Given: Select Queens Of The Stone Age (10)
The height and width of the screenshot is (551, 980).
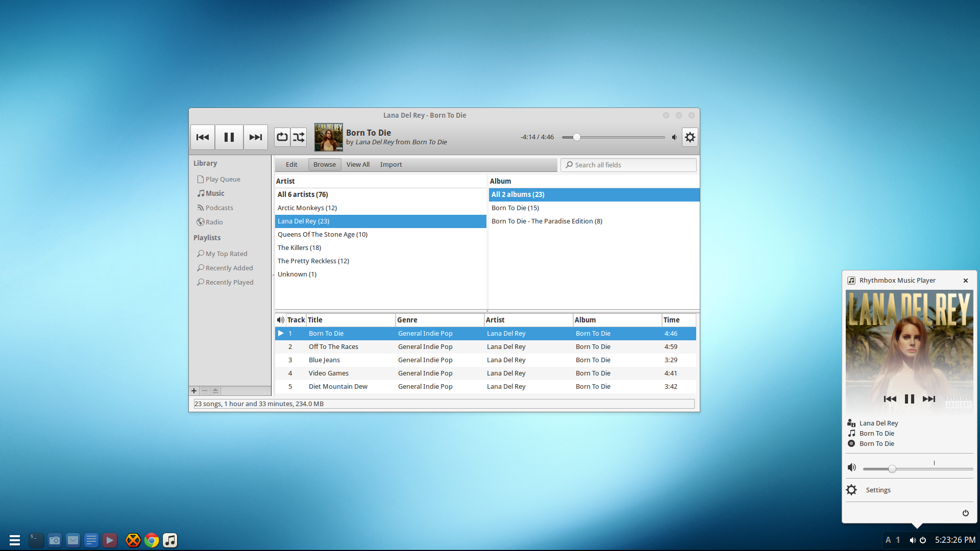Looking at the screenshot, I should point(381,234).
